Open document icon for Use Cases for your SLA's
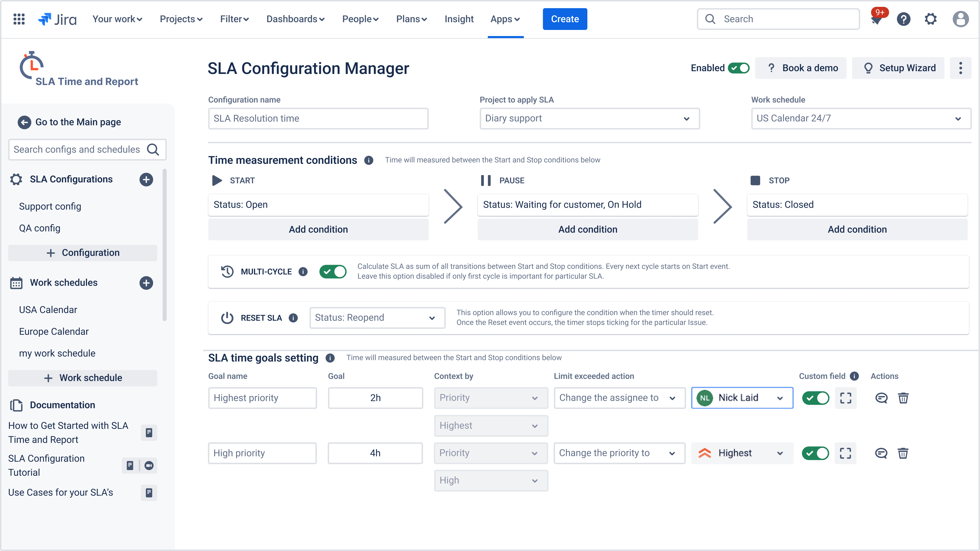 pyautogui.click(x=149, y=493)
